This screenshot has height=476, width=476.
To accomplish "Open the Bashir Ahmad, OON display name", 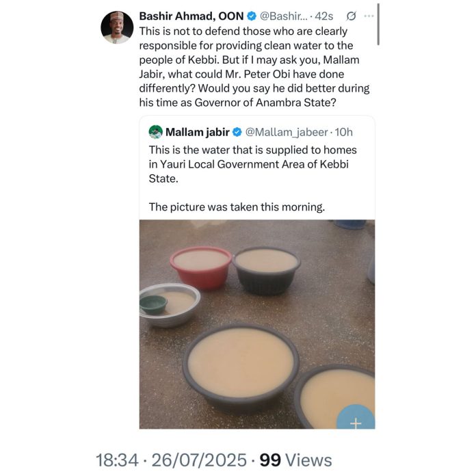I will coord(191,16).
